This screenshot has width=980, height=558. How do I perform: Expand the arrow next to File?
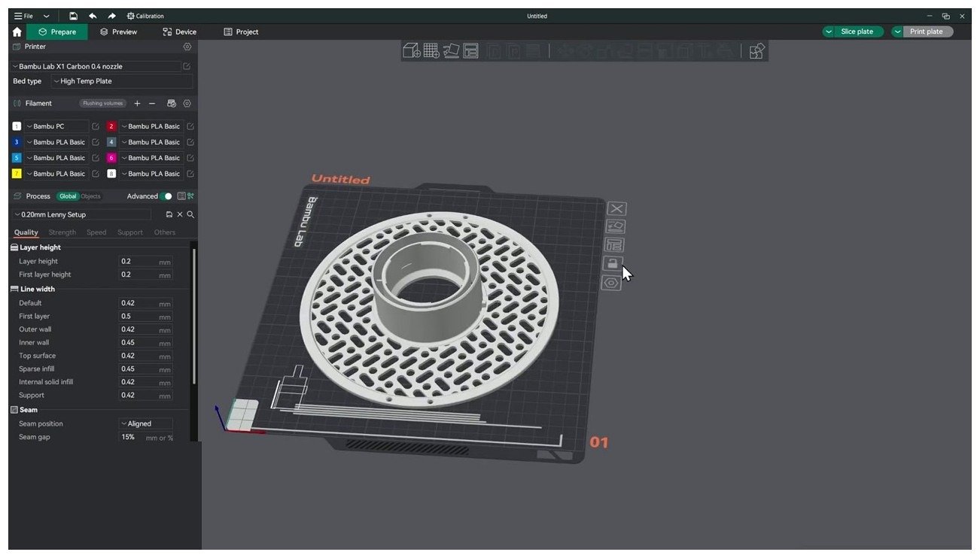coord(47,16)
